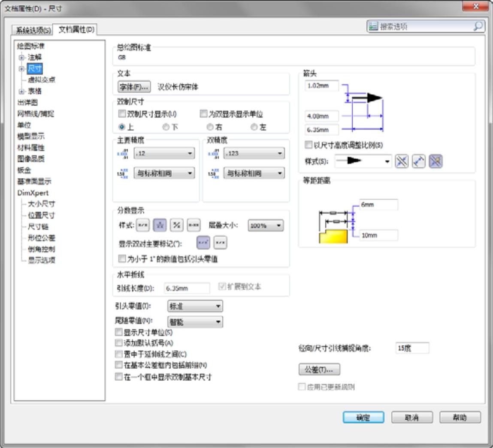Select 出详图 in the tree
The image size is (493, 448).
pyautogui.click(x=27, y=102)
